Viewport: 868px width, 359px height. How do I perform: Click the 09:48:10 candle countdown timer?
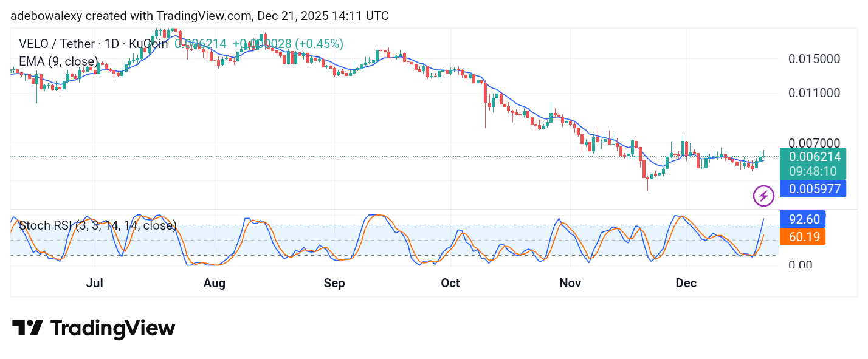click(815, 171)
